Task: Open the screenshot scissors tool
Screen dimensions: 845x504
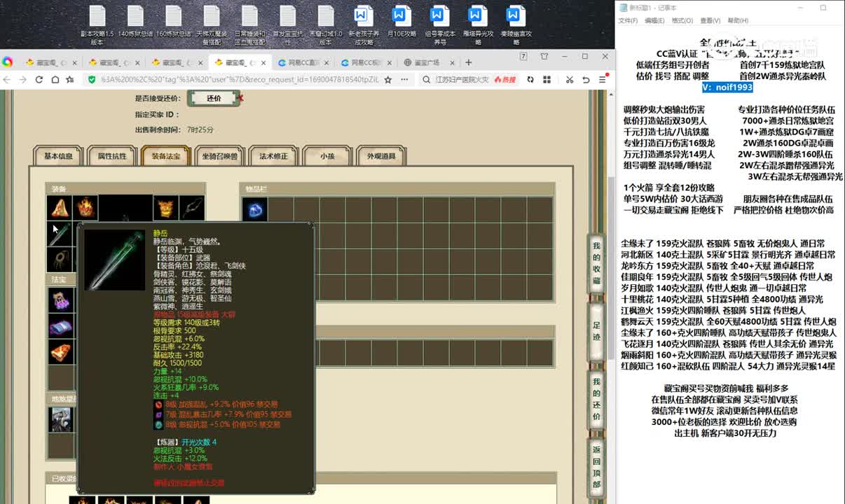Action: click(570, 80)
